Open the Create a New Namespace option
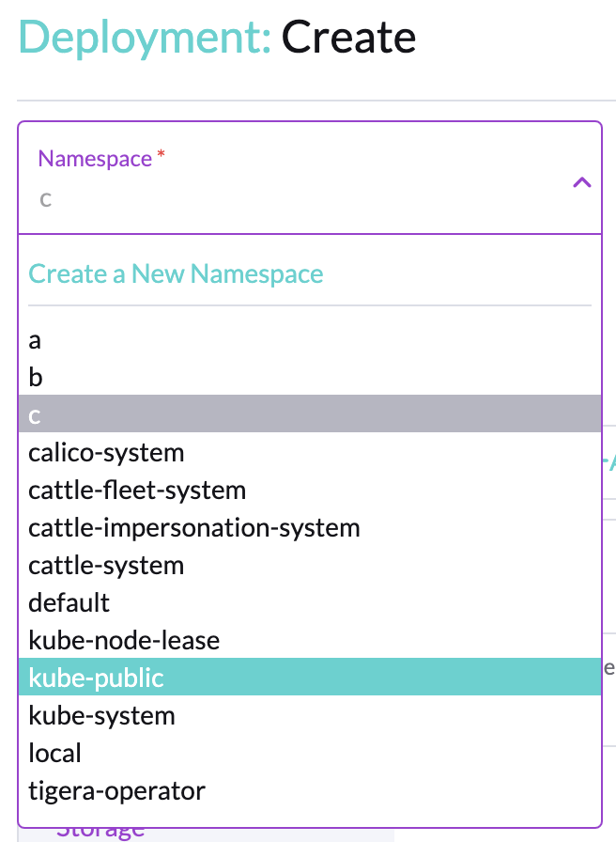The width and height of the screenshot is (616, 842). 176,273
